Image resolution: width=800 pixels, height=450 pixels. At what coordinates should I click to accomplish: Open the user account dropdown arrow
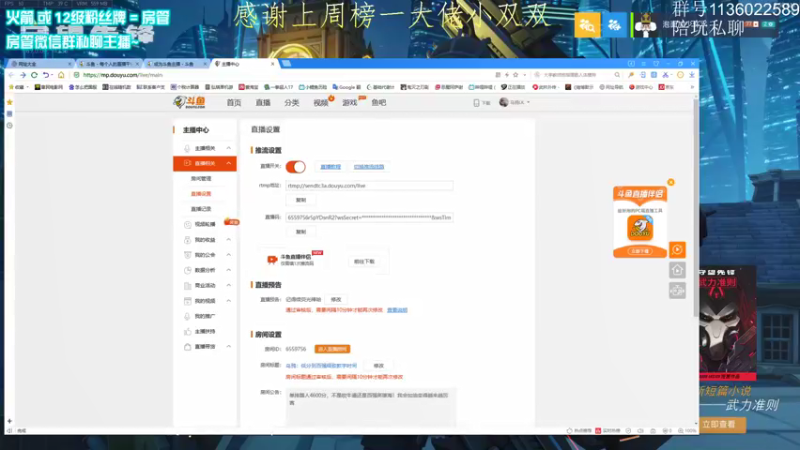tap(528, 103)
